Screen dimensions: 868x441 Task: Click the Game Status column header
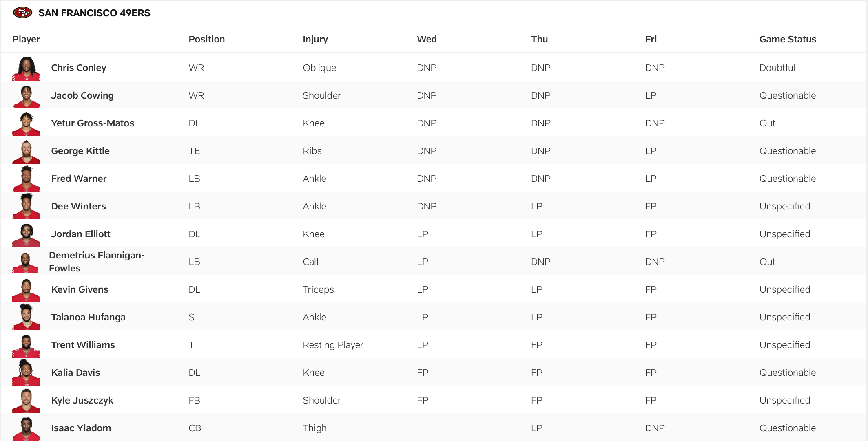(787, 39)
